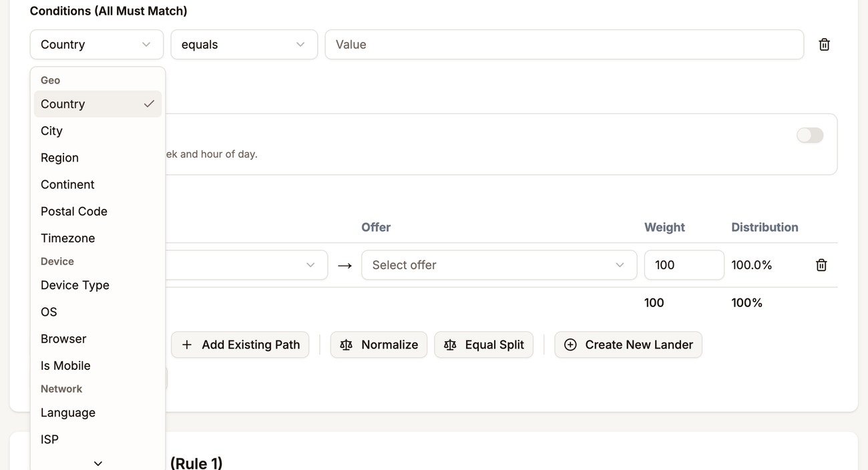Pick Language from the Network options
868x470 pixels.
pyautogui.click(x=98, y=413)
